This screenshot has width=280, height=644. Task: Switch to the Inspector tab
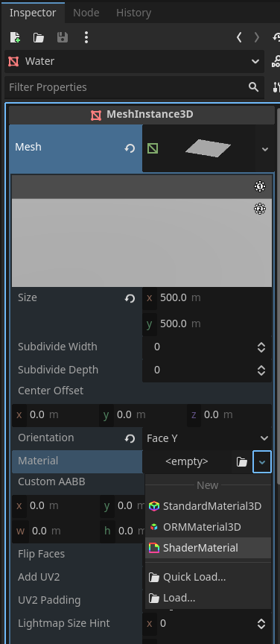pos(33,13)
